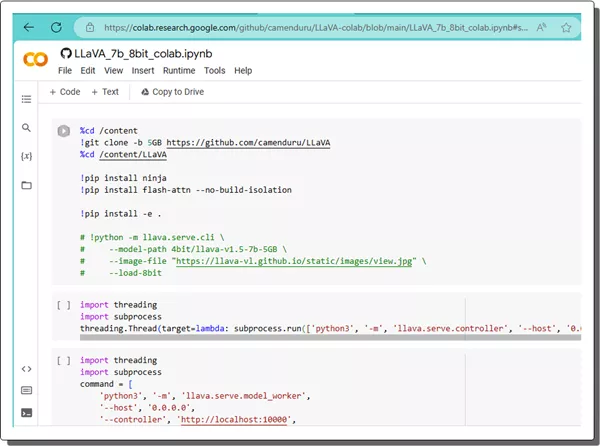Add a new cell with + Code
Screen dimensions: 600x446
tap(65, 92)
